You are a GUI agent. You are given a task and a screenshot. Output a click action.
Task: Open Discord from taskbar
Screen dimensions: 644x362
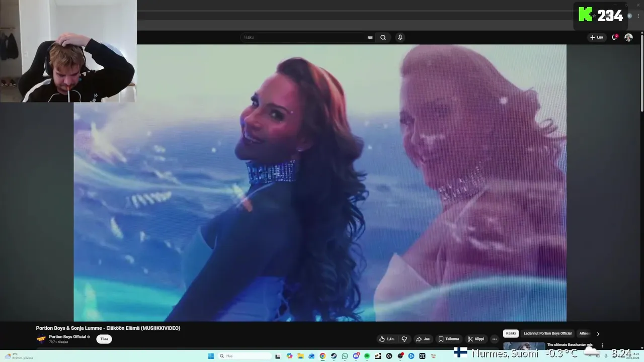356,356
